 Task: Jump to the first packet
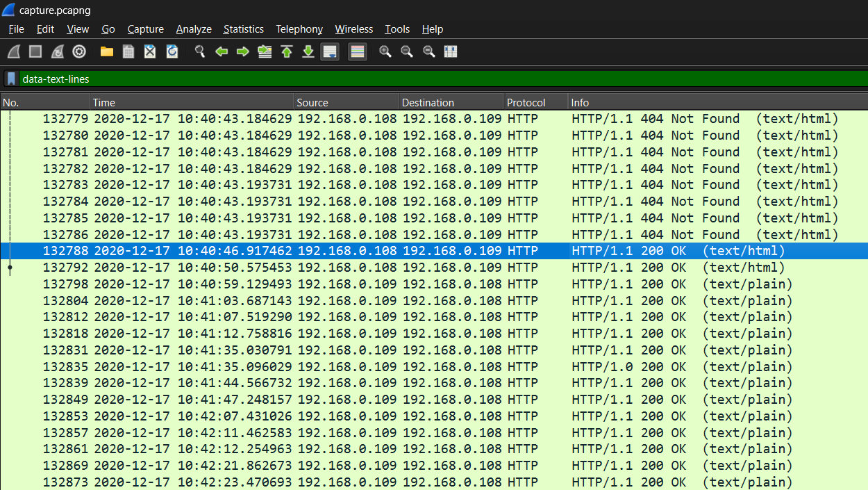click(287, 51)
